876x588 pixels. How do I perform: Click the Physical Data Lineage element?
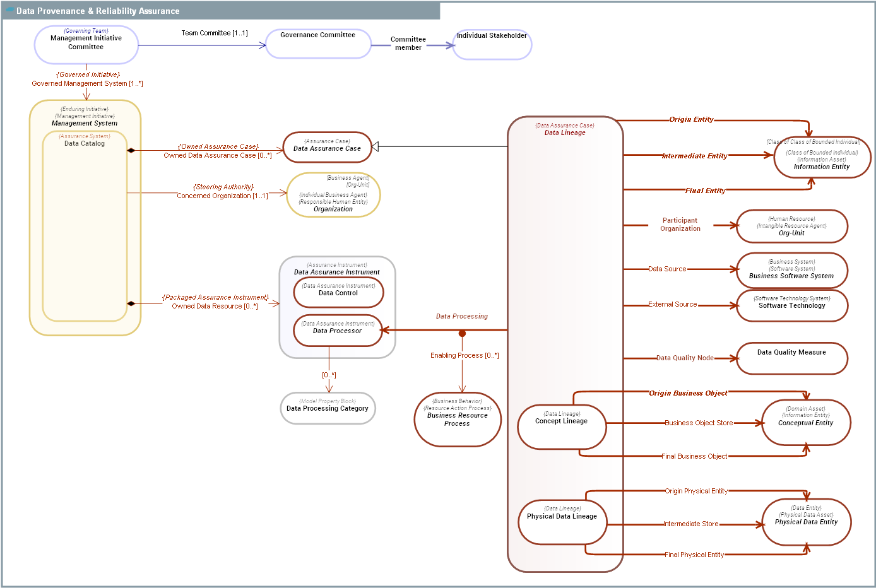coord(562,521)
